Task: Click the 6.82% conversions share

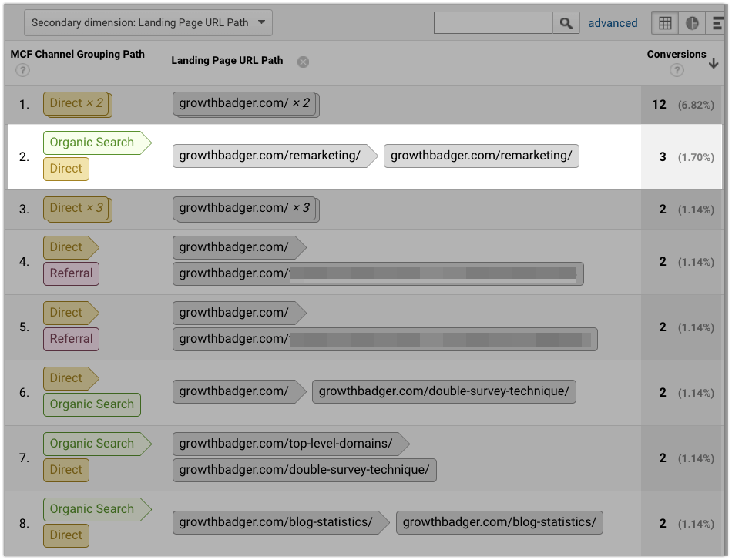Action: [x=696, y=105]
